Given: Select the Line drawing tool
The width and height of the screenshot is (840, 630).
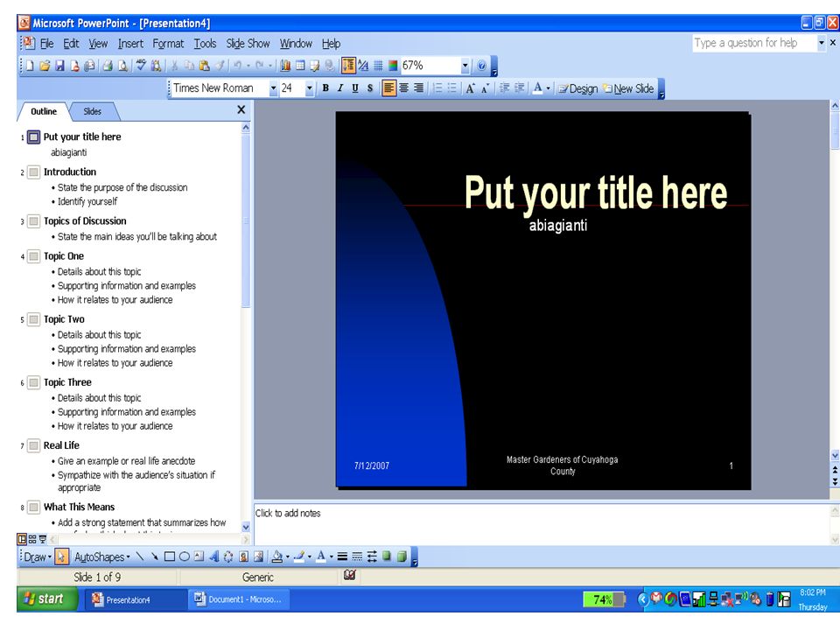Looking at the screenshot, I should [140, 556].
